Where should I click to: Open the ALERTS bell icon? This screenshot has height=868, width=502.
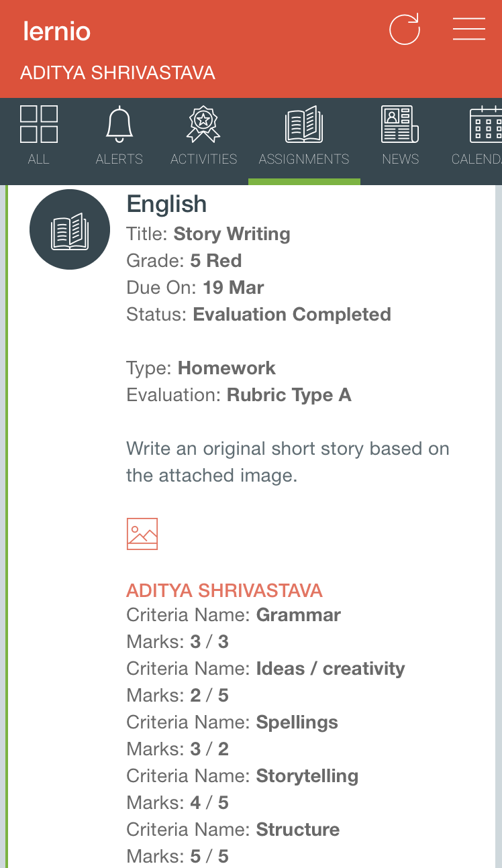pos(119,125)
